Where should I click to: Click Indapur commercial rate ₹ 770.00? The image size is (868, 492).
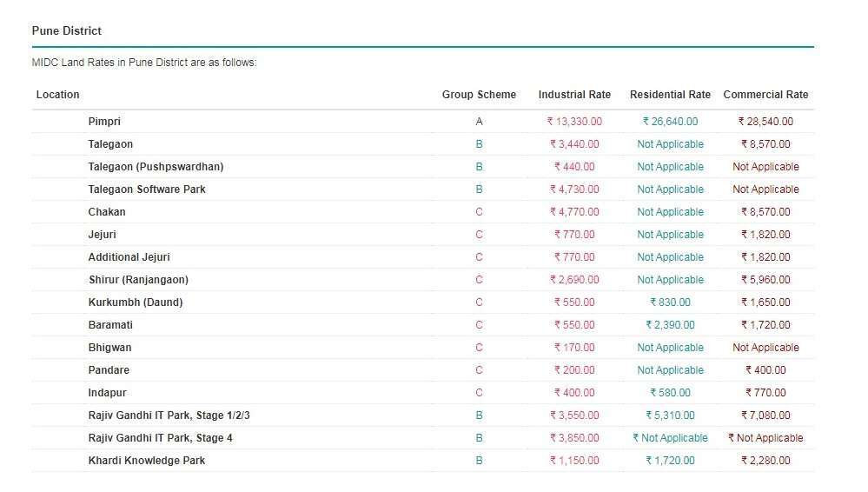coord(765,393)
